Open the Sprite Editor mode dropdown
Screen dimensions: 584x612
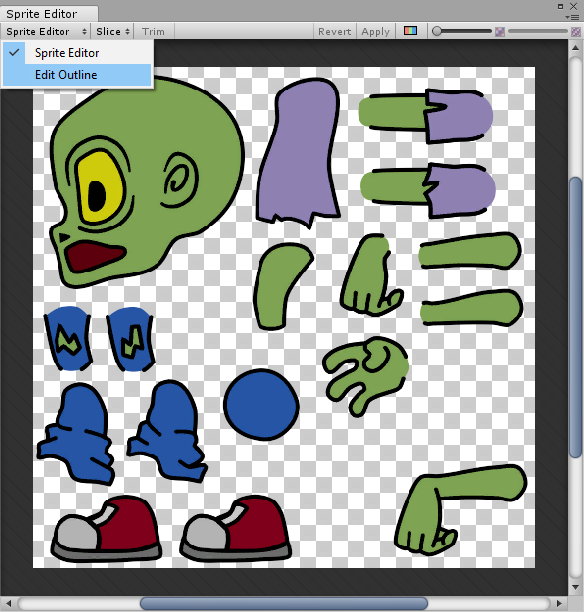46,31
